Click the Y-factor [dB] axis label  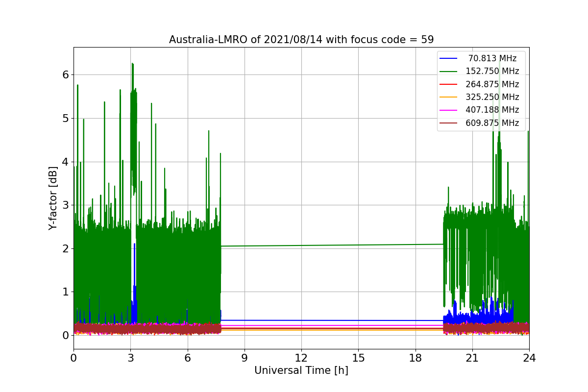(53, 198)
